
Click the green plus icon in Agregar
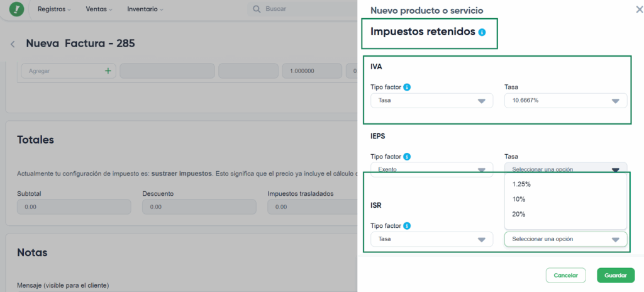coord(108,71)
